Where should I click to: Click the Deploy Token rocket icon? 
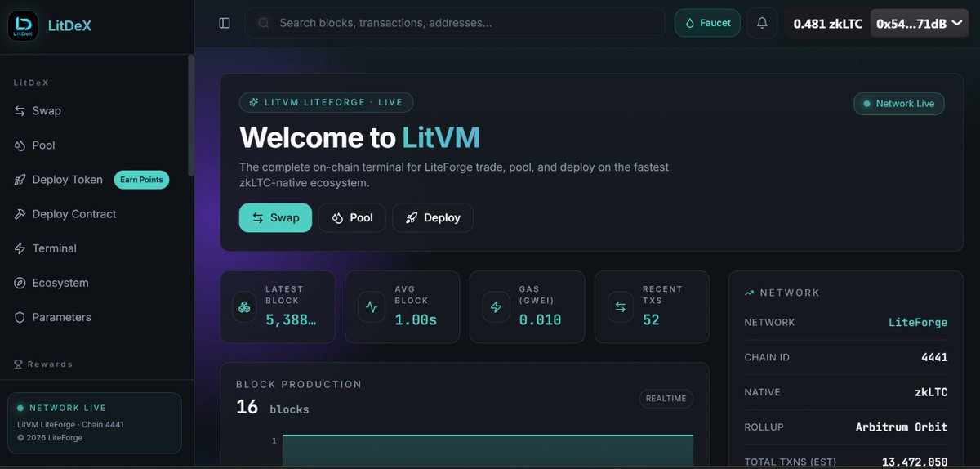pyautogui.click(x=20, y=180)
